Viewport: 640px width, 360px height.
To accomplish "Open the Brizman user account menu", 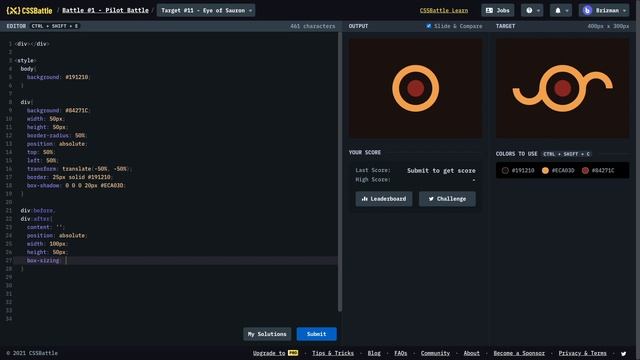I will click(x=604, y=10).
